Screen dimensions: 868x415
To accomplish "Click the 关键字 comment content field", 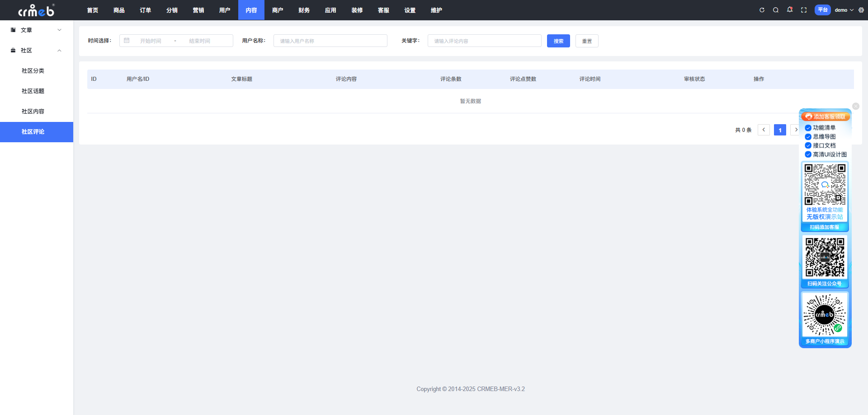I will point(484,41).
